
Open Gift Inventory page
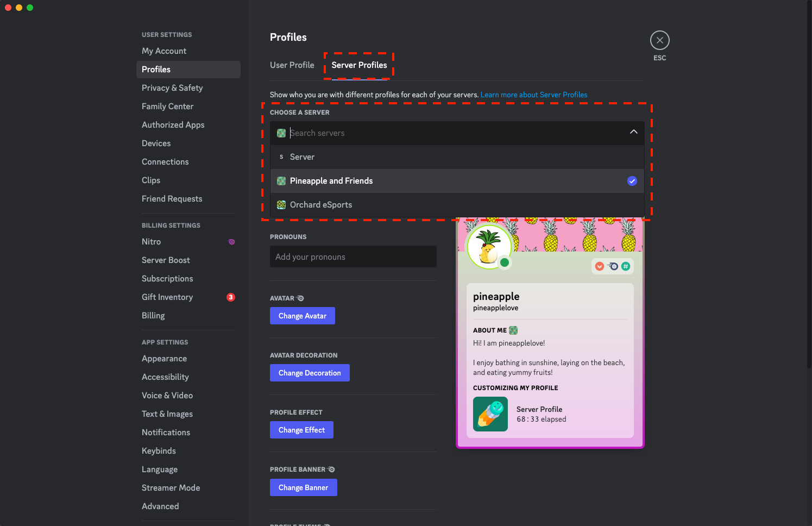point(188,297)
